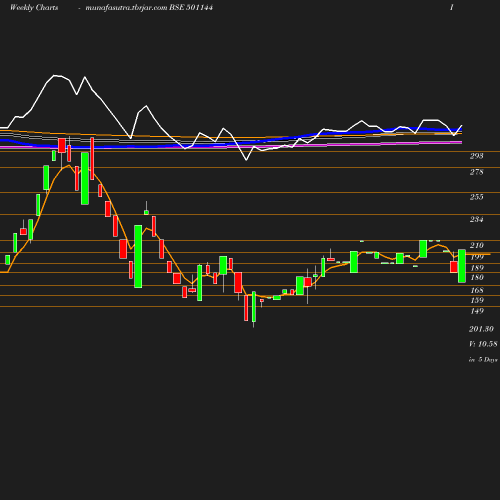Click the price label 199
Screen dimensions: 500x500
pos(477,257)
